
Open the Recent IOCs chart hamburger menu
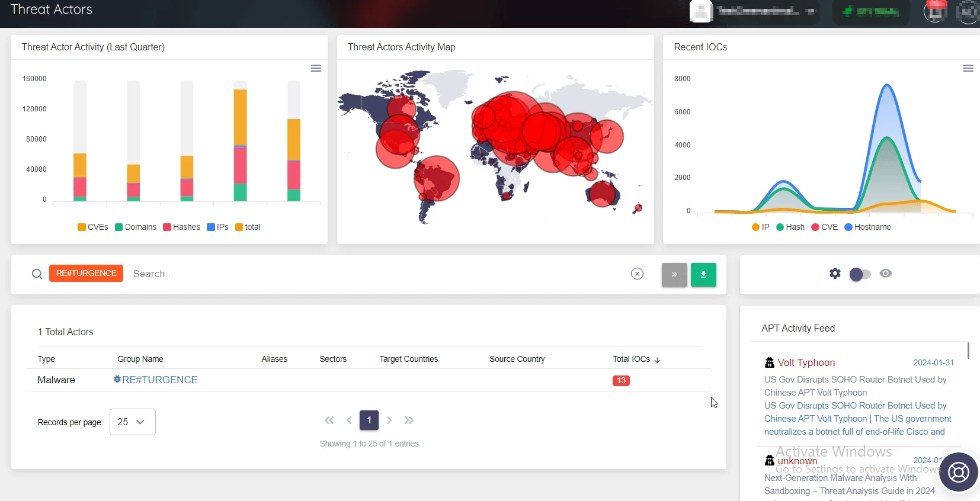click(968, 68)
